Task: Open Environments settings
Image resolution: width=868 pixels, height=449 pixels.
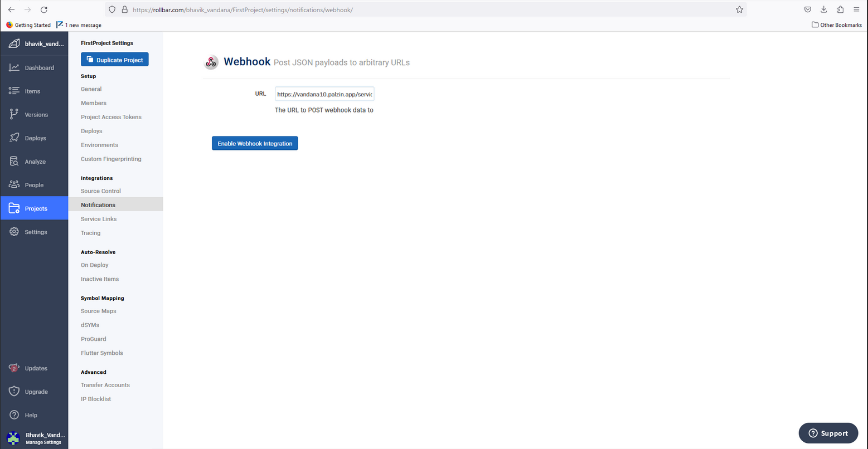Action: coord(100,145)
